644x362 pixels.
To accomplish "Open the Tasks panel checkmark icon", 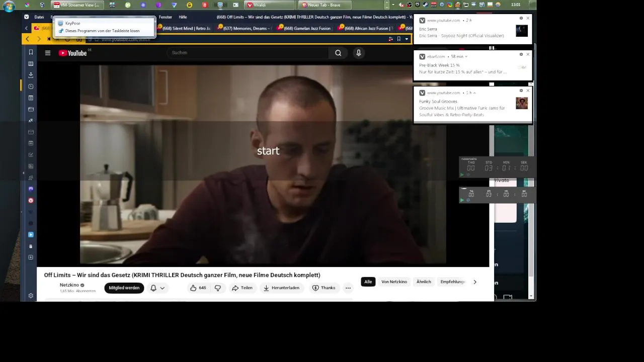I will tap(31, 155).
